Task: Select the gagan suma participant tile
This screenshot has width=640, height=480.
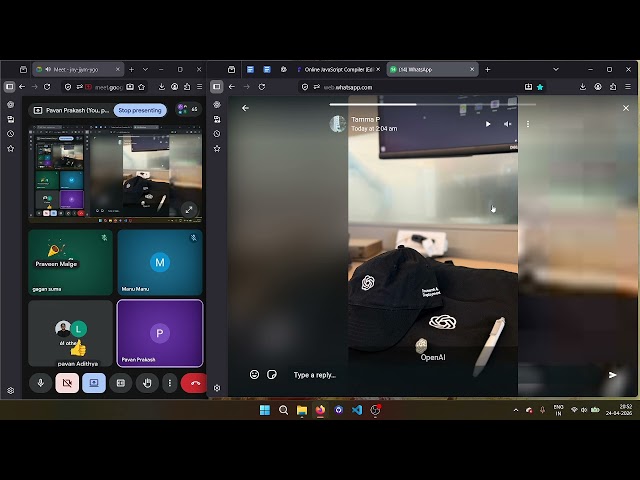Action: [70, 262]
